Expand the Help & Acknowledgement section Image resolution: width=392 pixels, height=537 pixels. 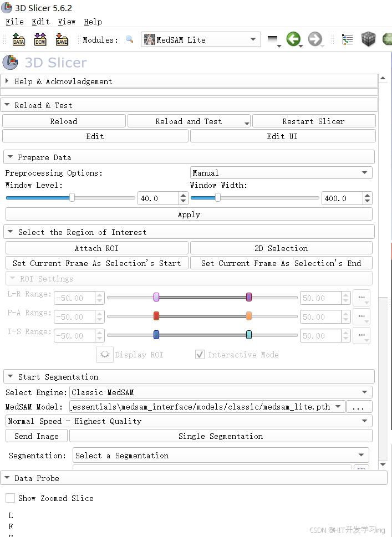[189, 81]
